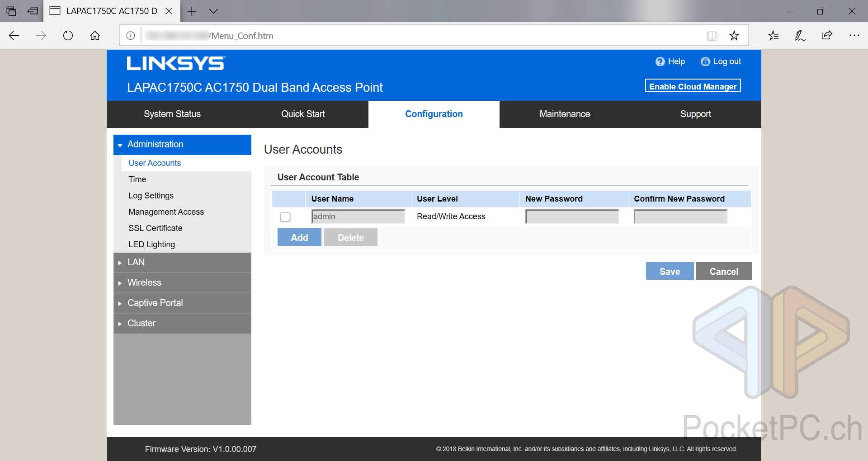Viewport: 868px width, 461px height.
Task: Click the admin User Name field
Action: [358, 216]
